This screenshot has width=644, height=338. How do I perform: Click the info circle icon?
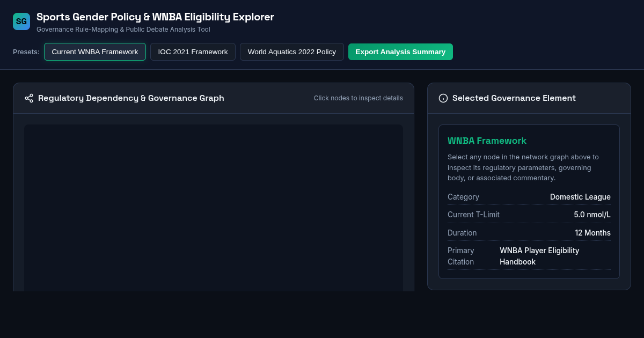click(x=443, y=98)
